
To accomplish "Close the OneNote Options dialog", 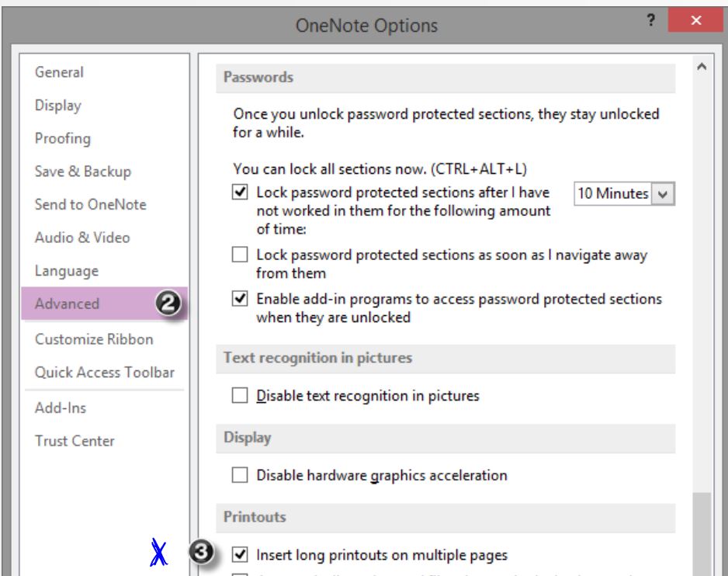I will point(695,20).
